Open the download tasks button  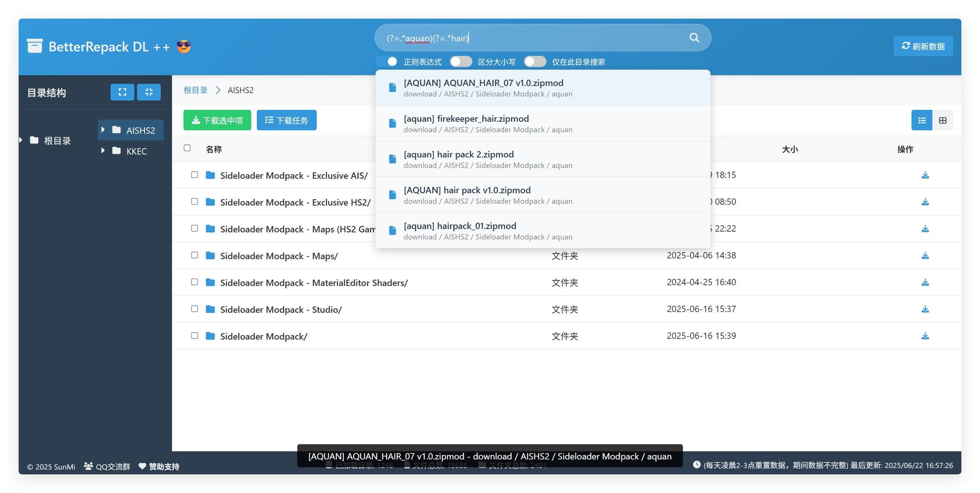(286, 120)
